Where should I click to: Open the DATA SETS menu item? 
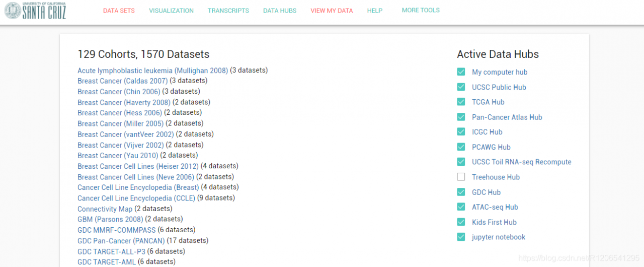tap(119, 11)
